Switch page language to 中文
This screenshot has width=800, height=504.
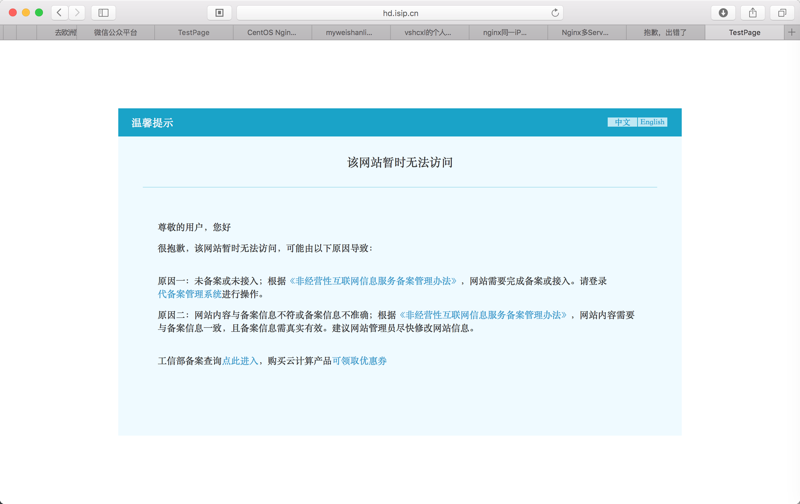(622, 122)
